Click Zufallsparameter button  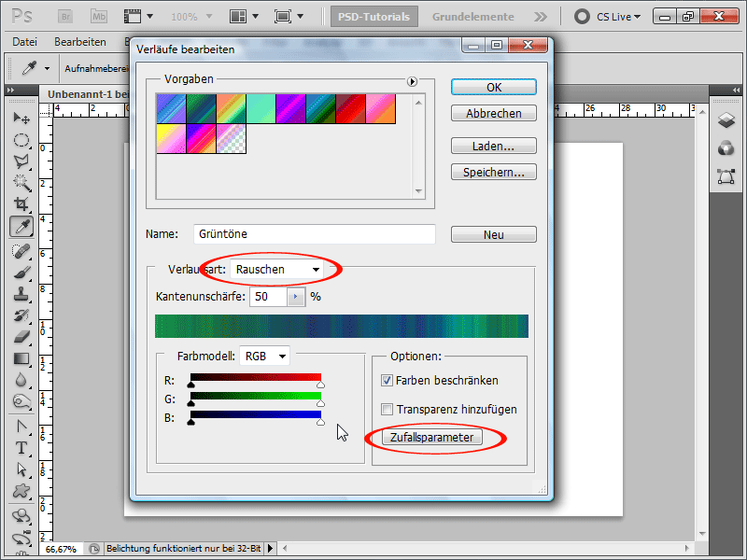(432, 437)
